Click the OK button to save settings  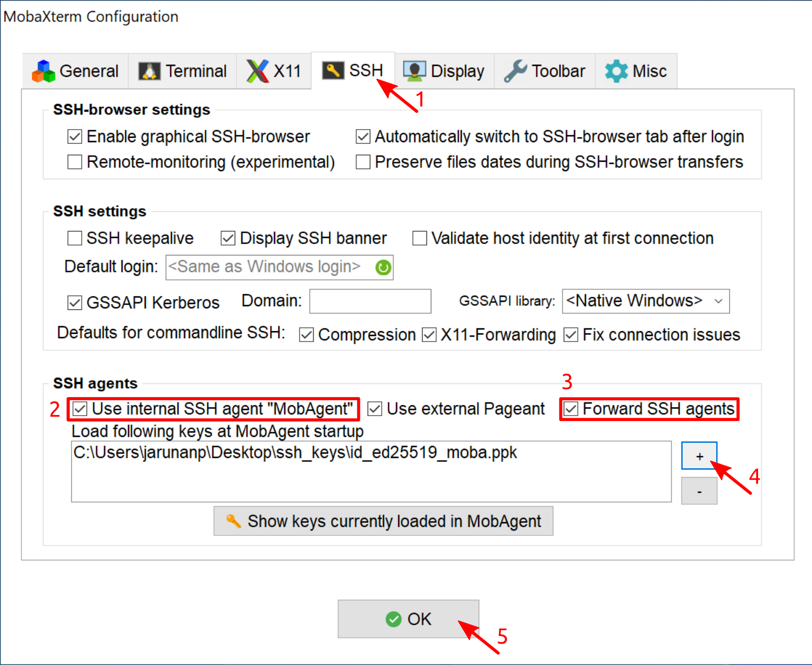pyautogui.click(x=408, y=619)
